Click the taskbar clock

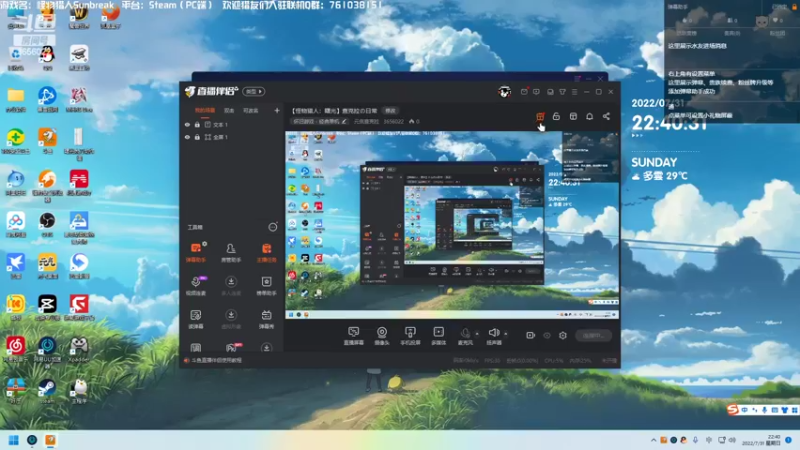pyautogui.click(x=761, y=440)
